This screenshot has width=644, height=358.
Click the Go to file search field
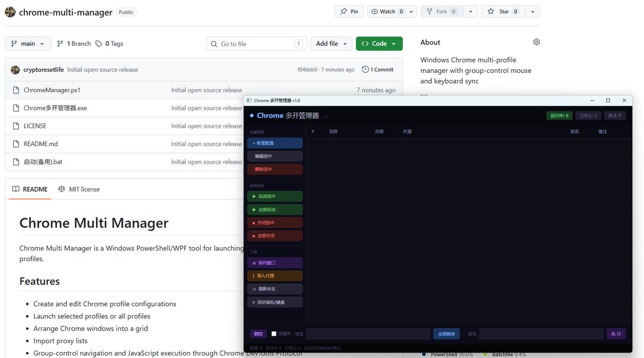pyautogui.click(x=257, y=43)
